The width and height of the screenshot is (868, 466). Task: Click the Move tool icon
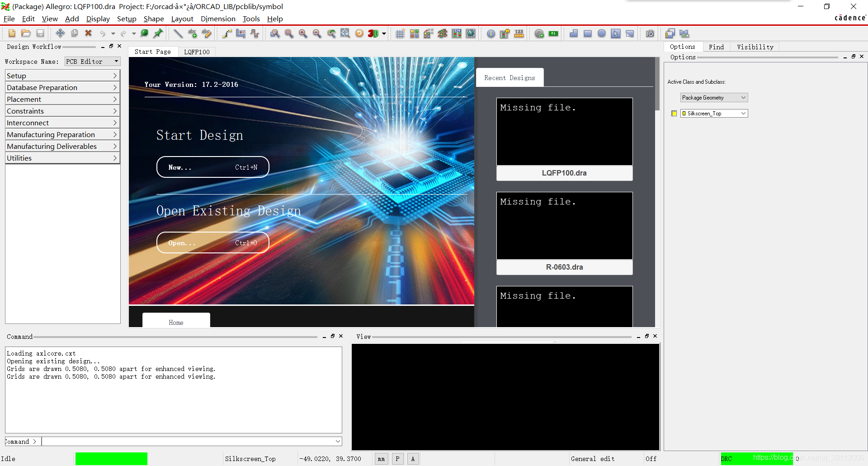60,33
